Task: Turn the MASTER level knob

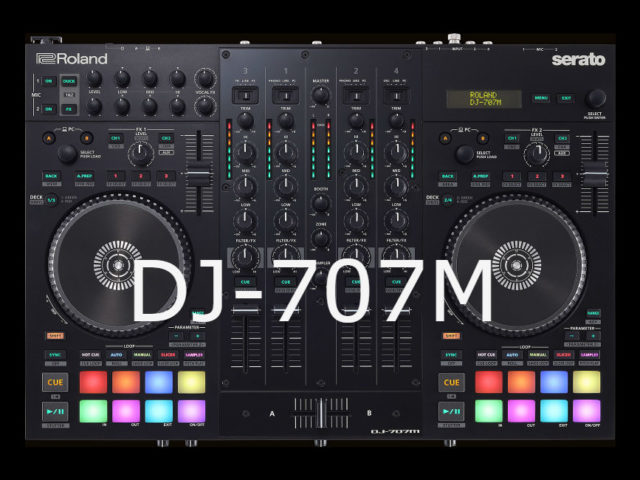Action: (x=320, y=95)
